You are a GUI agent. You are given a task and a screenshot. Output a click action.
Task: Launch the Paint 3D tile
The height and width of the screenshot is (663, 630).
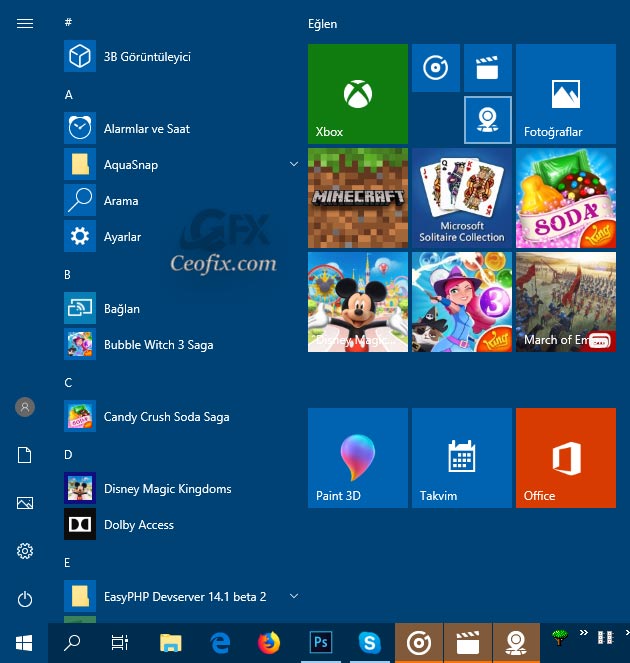tap(358, 458)
